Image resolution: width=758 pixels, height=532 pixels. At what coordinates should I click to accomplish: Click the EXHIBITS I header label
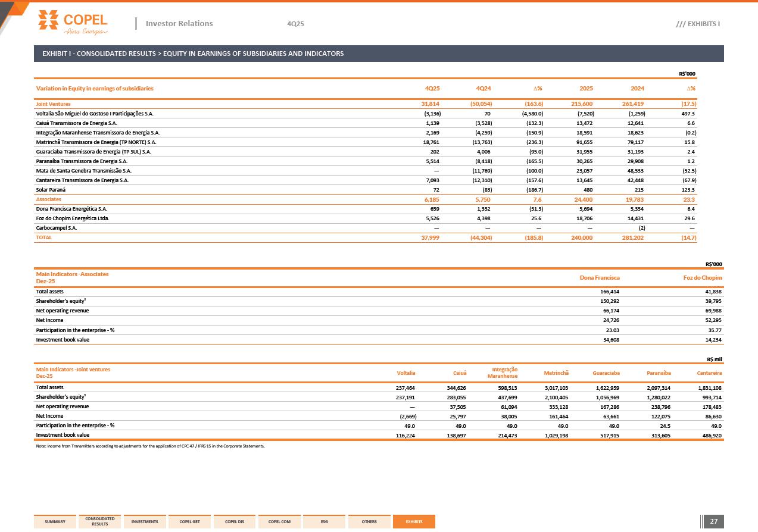698,24
